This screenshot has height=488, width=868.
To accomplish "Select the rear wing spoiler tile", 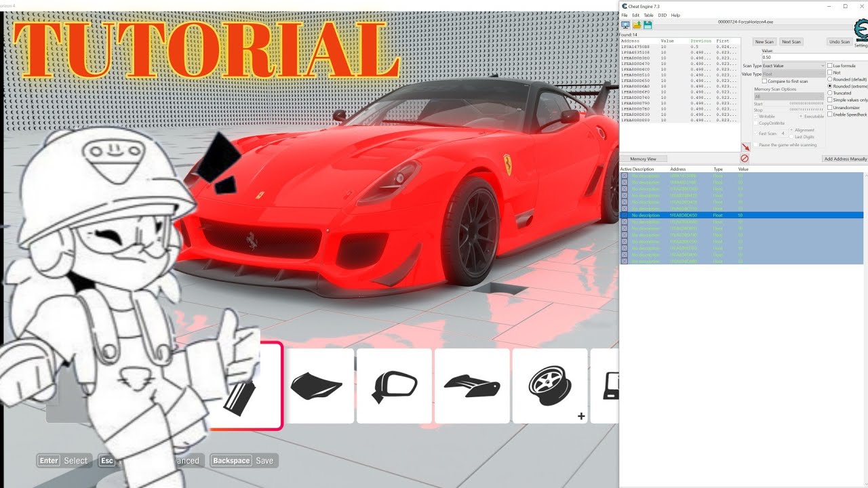I will 472,386.
